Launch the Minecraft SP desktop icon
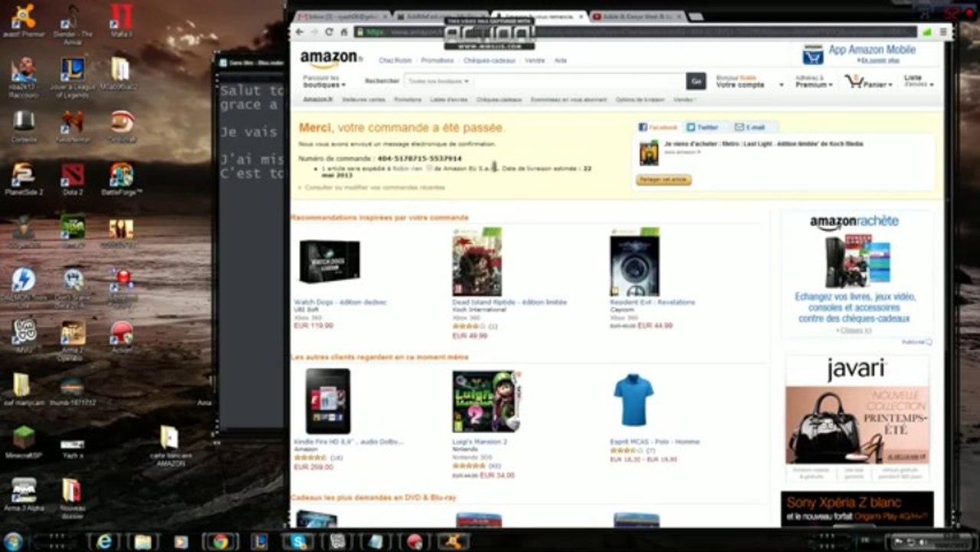Image resolution: width=980 pixels, height=552 pixels. pyautogui.click(x=23, y=443)
